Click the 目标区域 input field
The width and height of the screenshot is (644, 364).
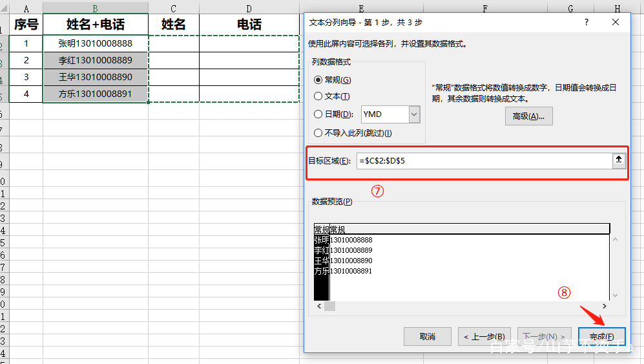coord(484,161)
